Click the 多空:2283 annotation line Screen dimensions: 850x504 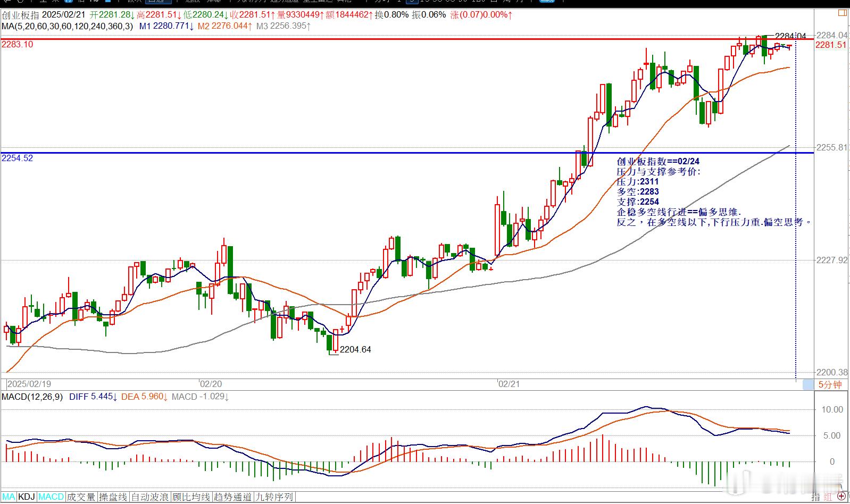[638, 191]
